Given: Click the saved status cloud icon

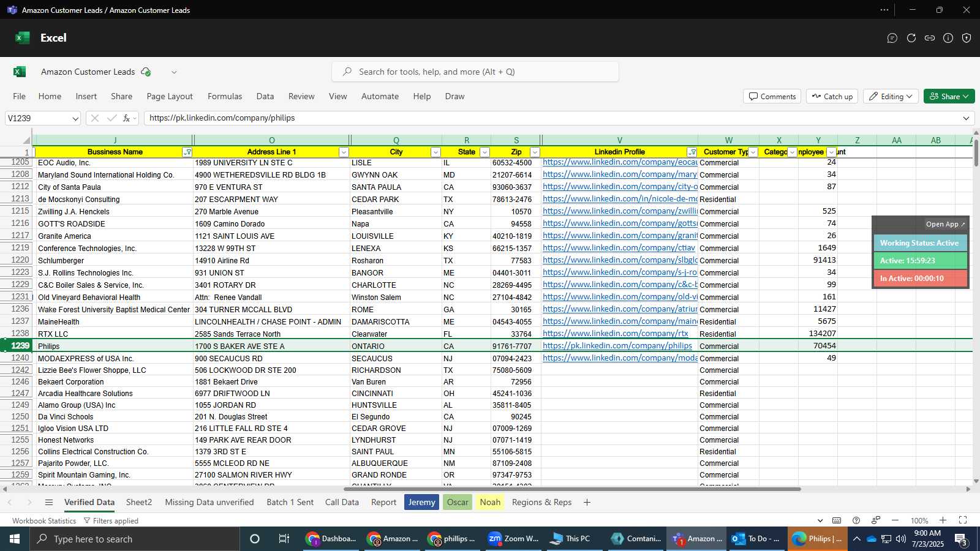Looking at the screenshot, I should click(x=146, y=72).
